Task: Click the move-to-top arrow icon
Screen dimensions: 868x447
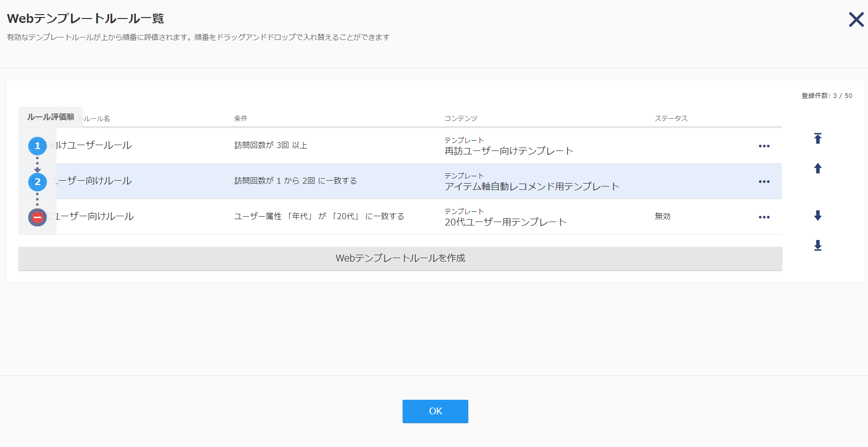Action: point(818,138)
